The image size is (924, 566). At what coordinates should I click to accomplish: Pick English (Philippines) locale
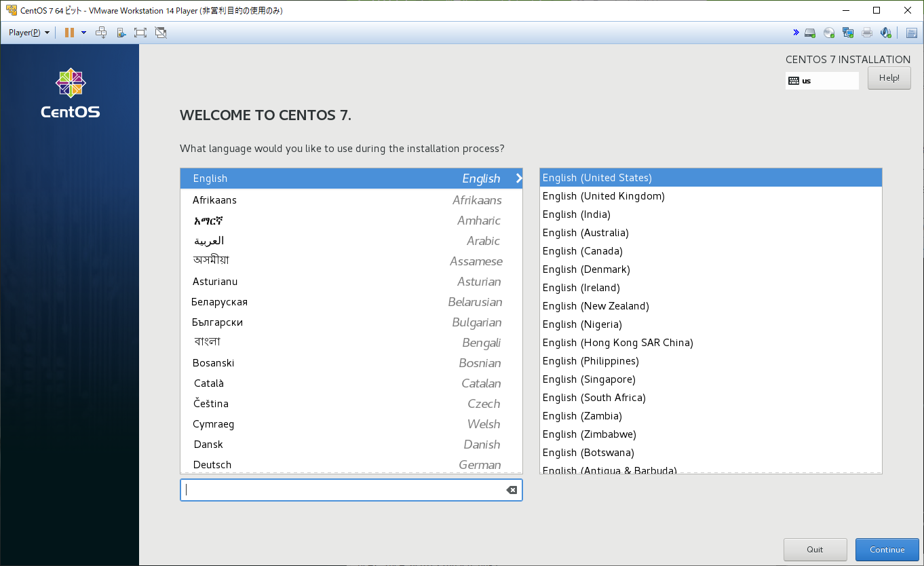711,361
